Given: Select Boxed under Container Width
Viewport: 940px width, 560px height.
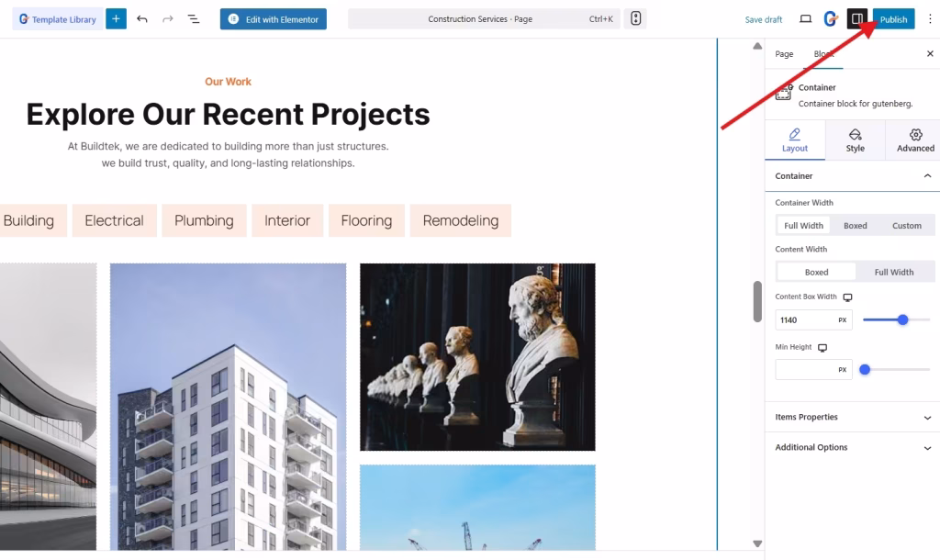Looking at the screenshot, I should (855, 225).
